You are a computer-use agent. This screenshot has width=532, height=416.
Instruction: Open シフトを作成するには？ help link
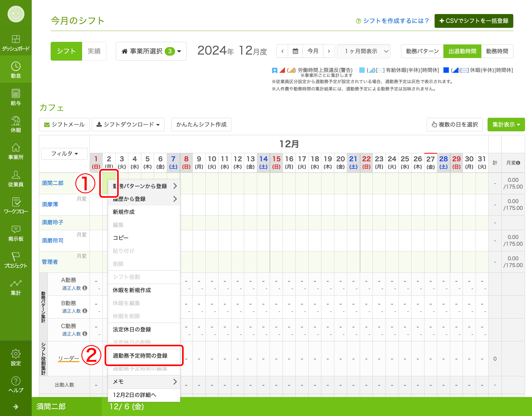[x=392, y=21]
